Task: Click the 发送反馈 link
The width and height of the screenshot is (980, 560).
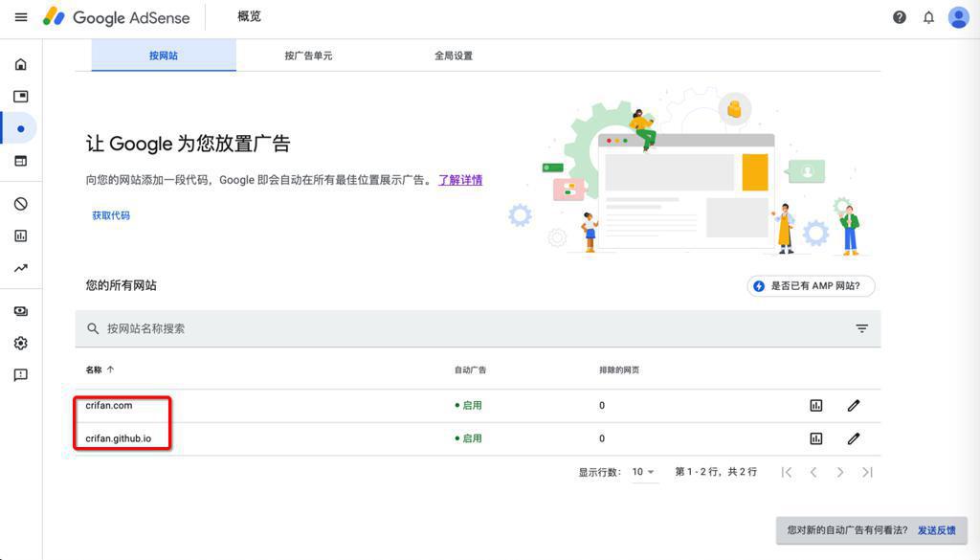Action: 936,530
